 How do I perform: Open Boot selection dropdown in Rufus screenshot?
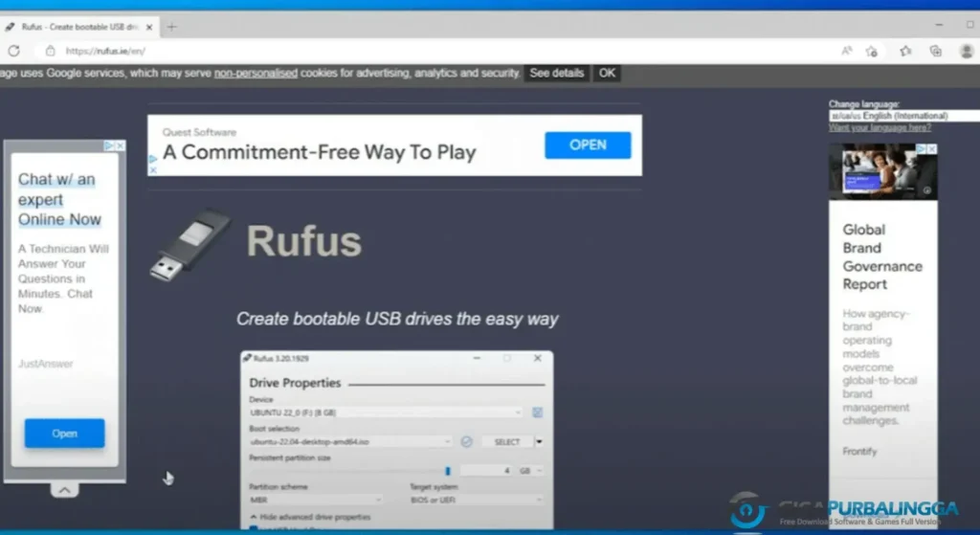(350, 442)
